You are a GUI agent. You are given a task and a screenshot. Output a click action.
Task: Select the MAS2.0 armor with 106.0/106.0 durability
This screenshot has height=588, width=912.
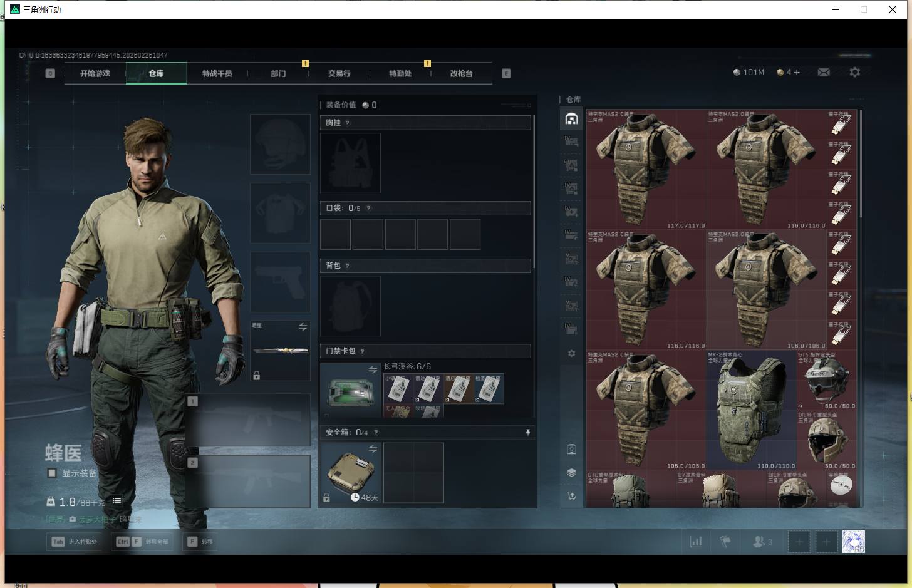767,290
